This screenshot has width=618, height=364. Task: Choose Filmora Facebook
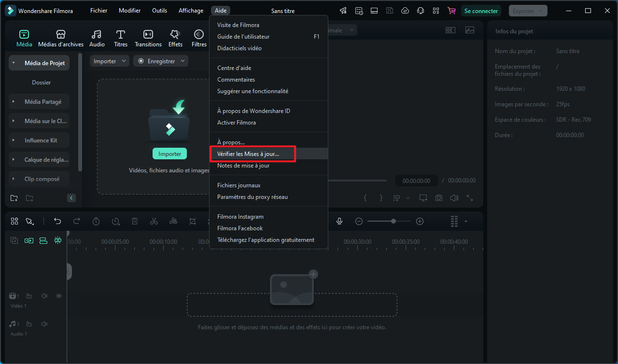[x=268, y=228]
